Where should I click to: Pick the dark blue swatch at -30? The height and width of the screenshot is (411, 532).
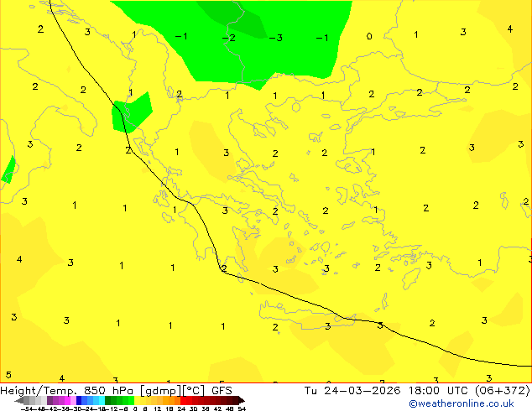tap(79, 400)
